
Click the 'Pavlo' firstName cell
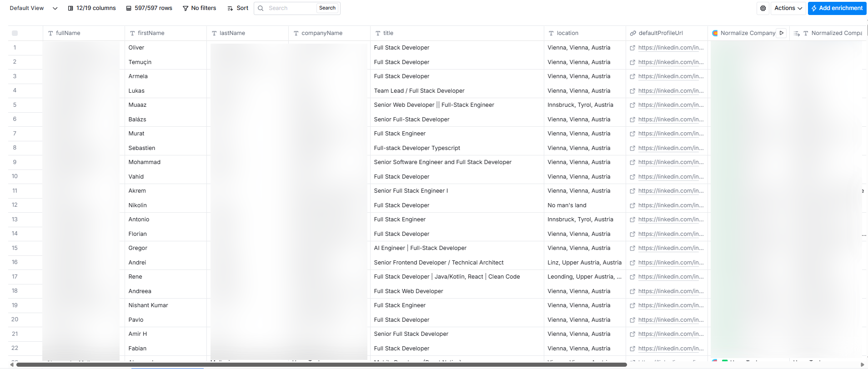166,320
